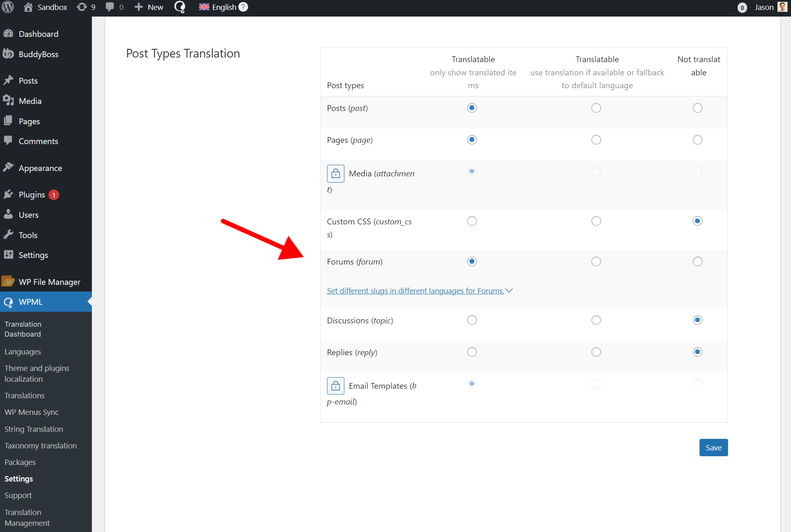
Task: Click the Users person icon
Action: [8, 214]
